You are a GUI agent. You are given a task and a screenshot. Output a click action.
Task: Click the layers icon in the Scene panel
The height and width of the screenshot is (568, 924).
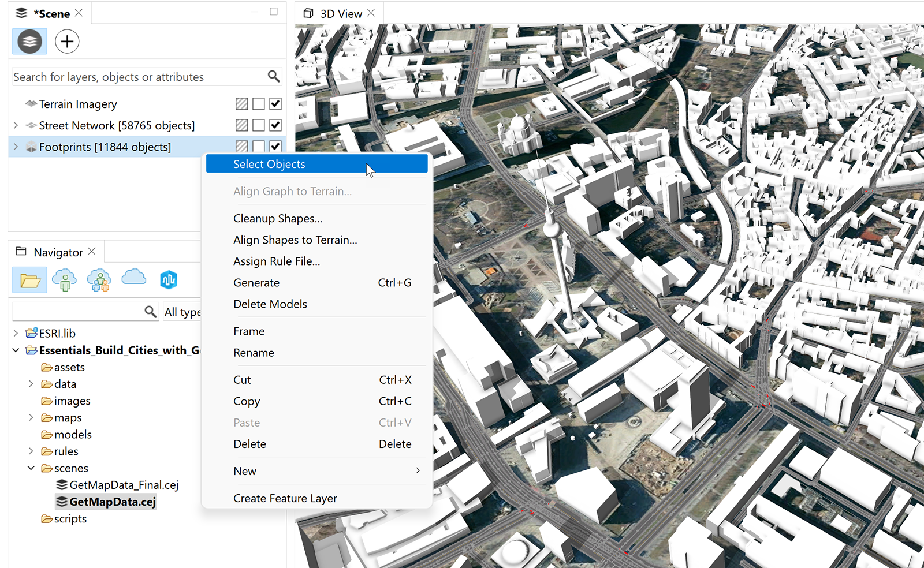coord(29,41)
